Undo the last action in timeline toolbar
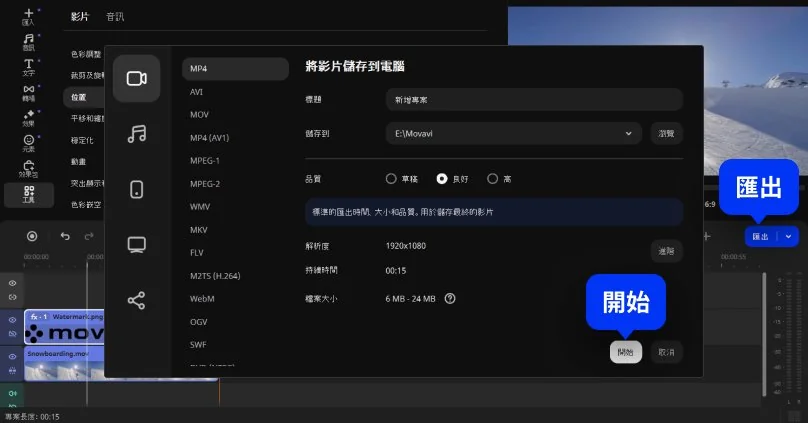 coord(65,236)
